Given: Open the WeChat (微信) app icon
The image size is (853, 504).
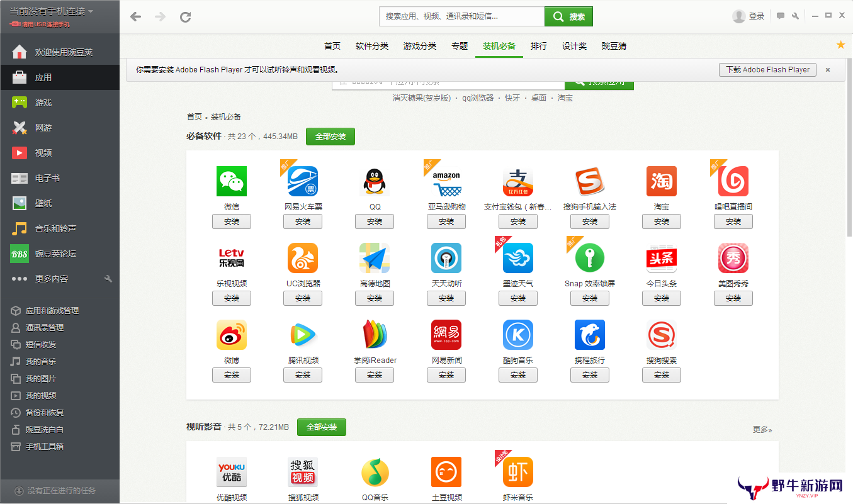Looking at the screenshot, I should click(x=232, y=181).
